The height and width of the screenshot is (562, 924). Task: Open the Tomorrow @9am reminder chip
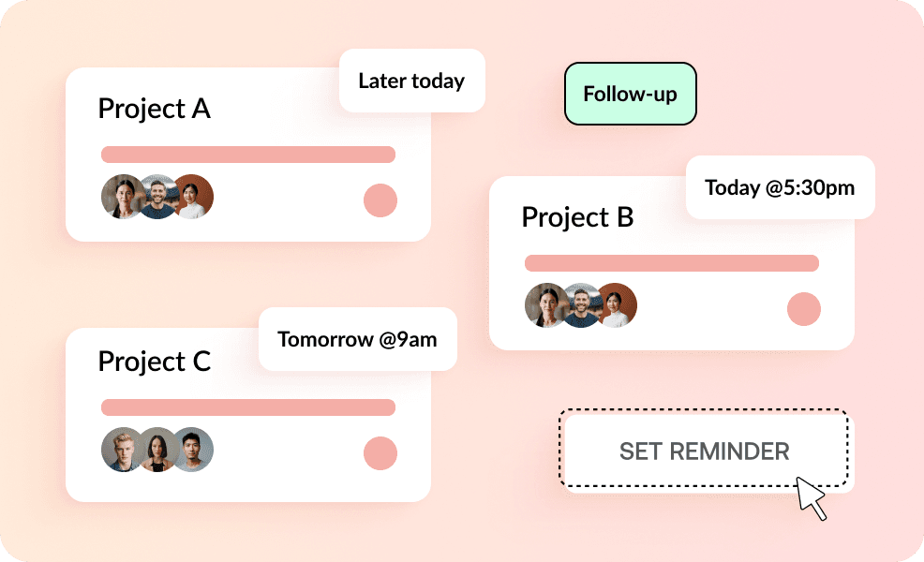358,339
